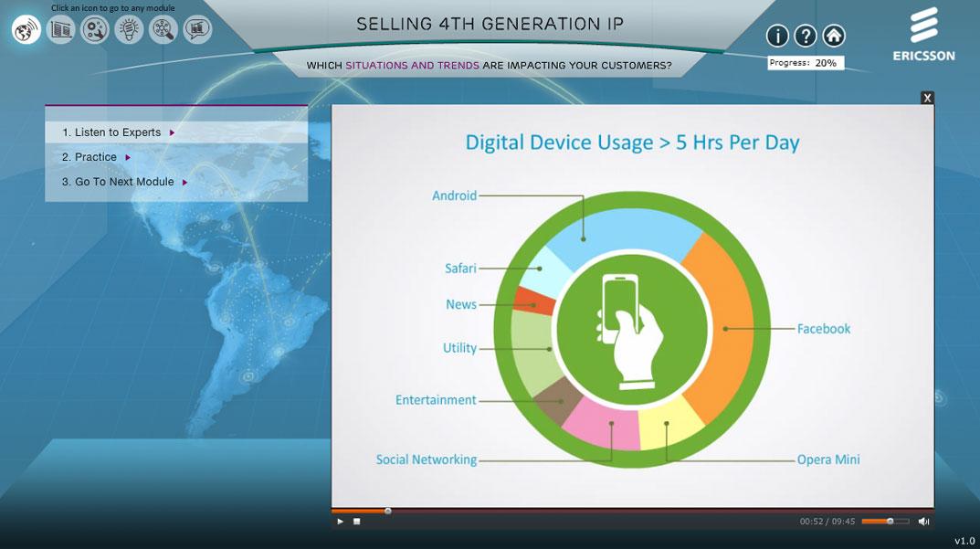Mute the video speaker icon
Image resolution: width=980 pixels, height=549 pixels.
click(923, 522)
